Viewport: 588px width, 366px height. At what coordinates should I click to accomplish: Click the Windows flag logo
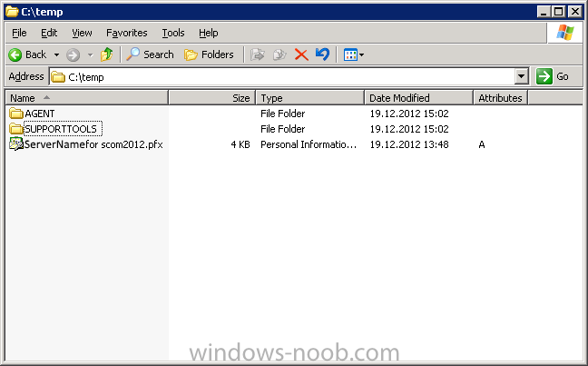(x=565, y=33)
